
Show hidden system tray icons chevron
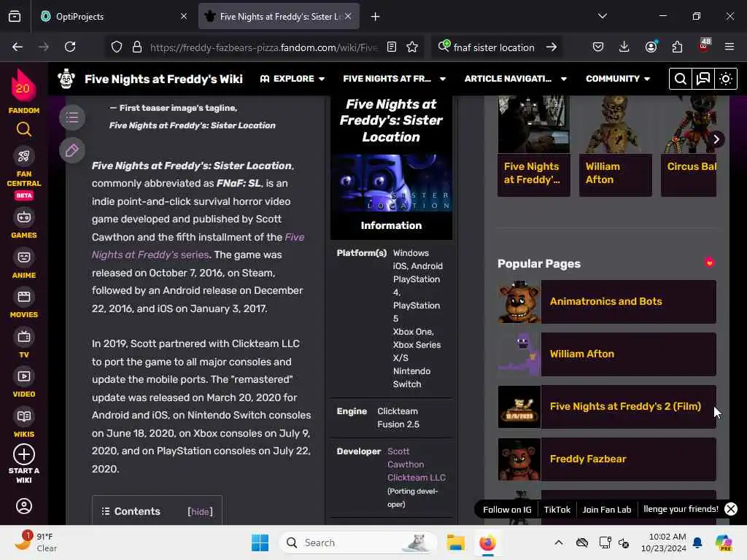(559, 542)
